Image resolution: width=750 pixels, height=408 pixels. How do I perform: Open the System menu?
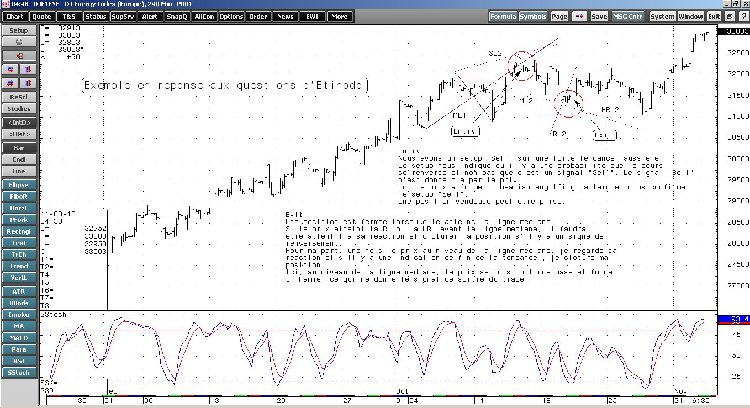click(662, 17)
